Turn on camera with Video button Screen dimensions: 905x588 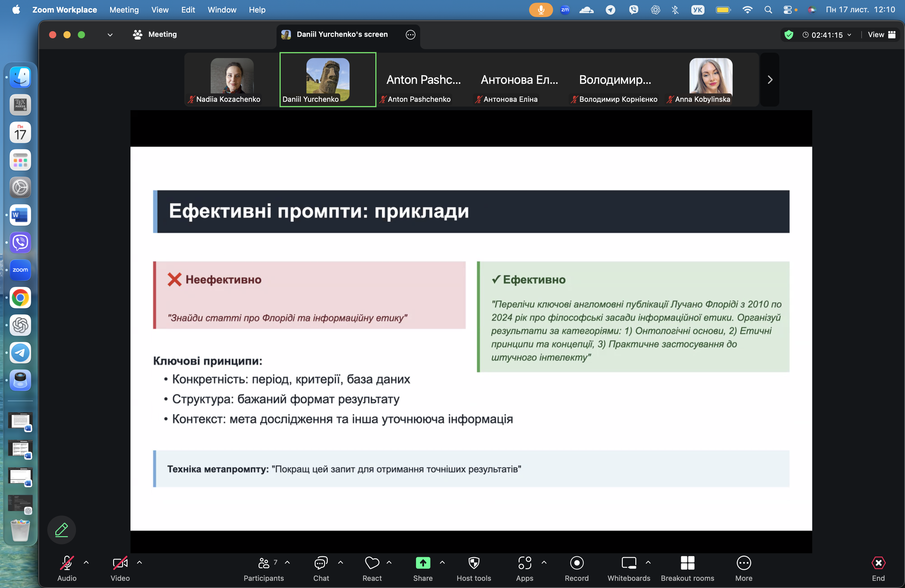pos(120,563)
